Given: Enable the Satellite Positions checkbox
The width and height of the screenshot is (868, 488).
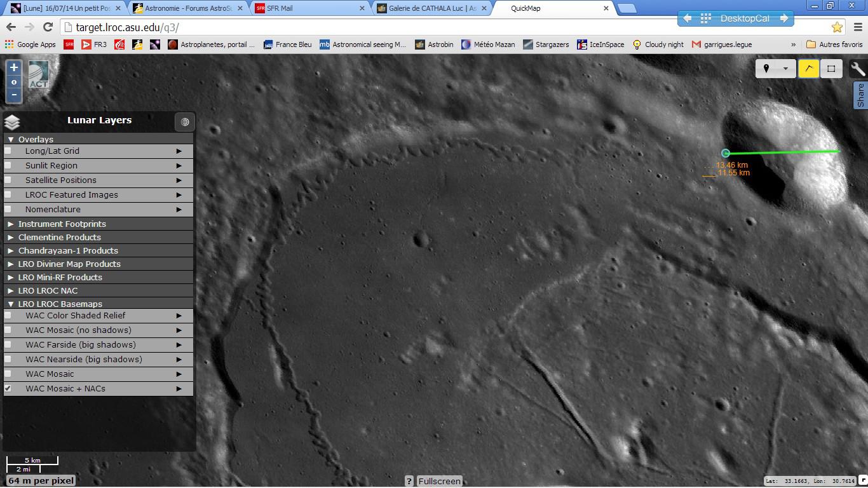Looking at the screenshot, I should pyautogui.click(x=8, y=180).
